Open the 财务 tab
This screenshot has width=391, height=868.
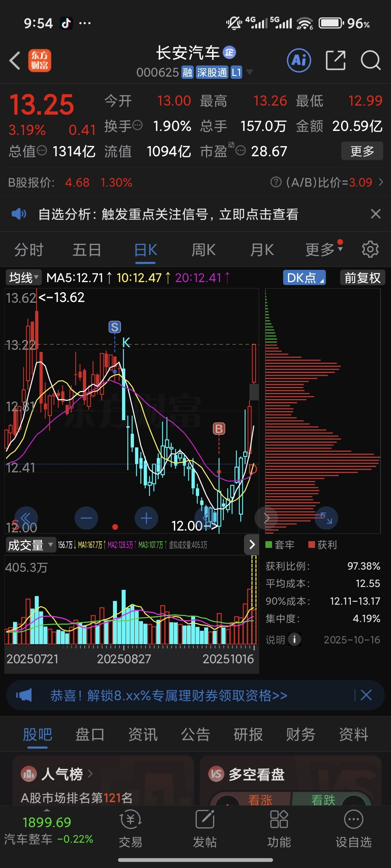coord(301,735)
